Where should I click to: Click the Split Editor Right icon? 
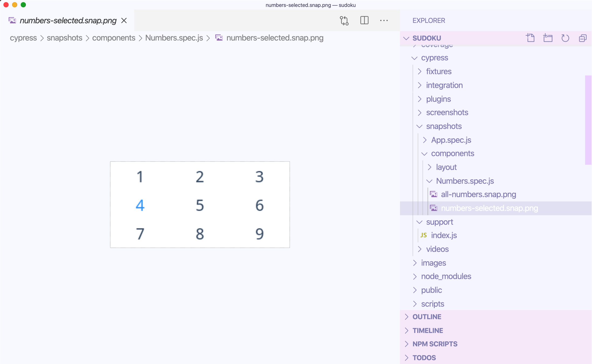point(364,20)
